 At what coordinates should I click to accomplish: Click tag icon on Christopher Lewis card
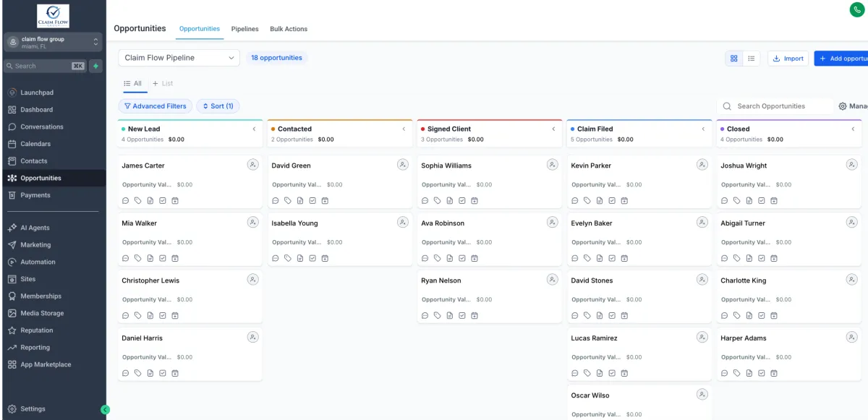click(x=138, y=315)
